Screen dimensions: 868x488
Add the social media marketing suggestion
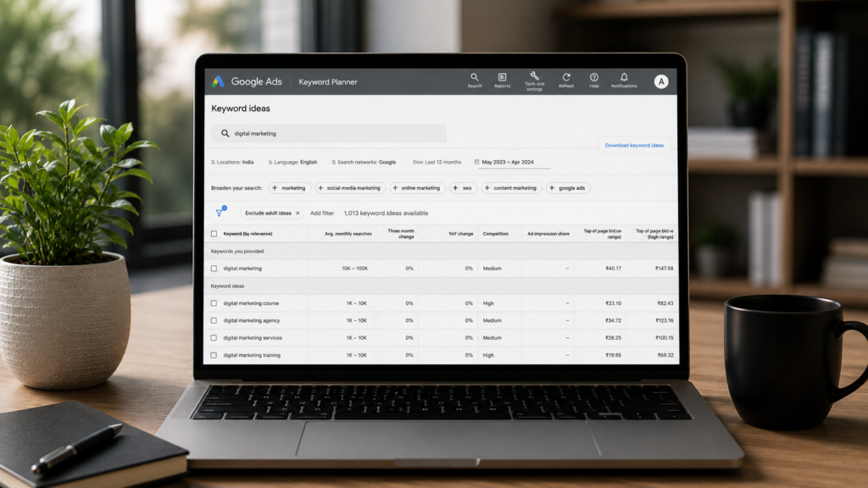pos(348,188)
